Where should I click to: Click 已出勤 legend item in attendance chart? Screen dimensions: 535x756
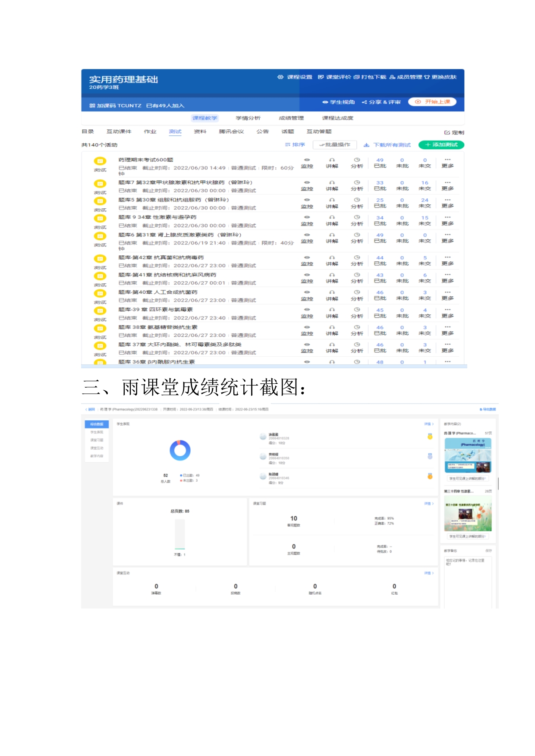(x=190, y=475)
